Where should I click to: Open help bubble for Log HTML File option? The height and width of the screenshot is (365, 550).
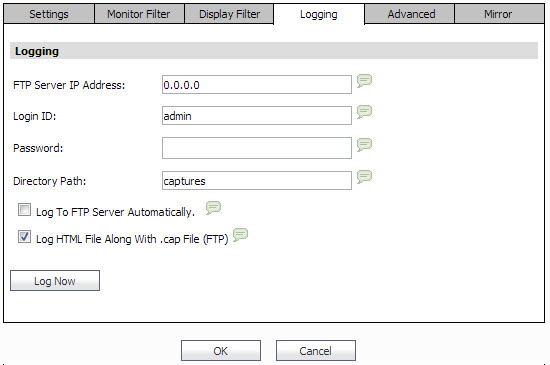(x=241, y=235)
